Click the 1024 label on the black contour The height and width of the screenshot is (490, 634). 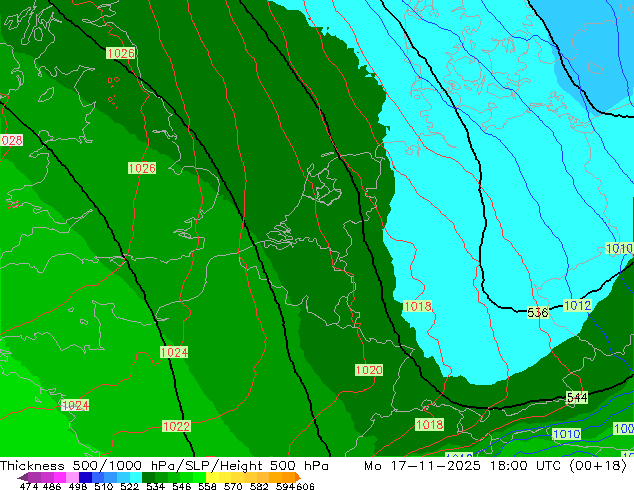pyautogui.click(x=174, y=352)
